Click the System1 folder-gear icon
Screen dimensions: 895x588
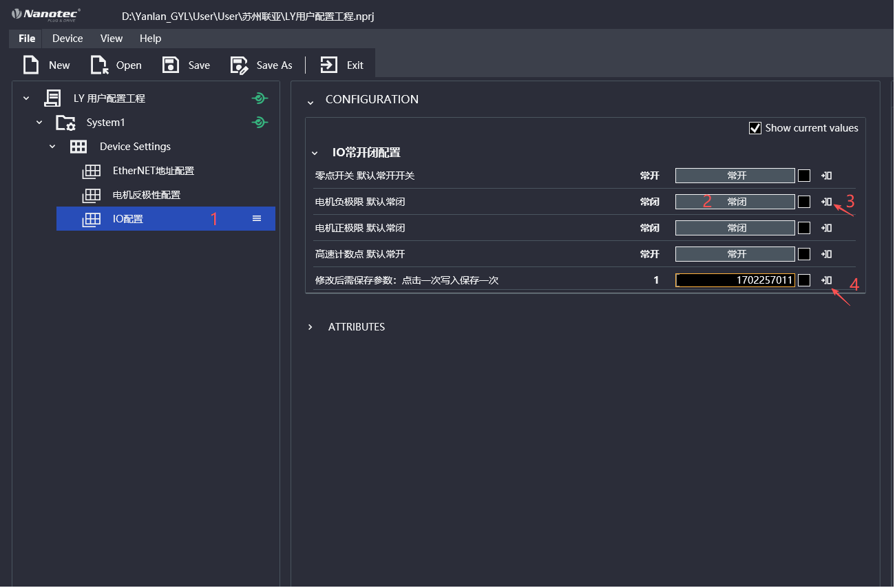[x=65, y=123]
